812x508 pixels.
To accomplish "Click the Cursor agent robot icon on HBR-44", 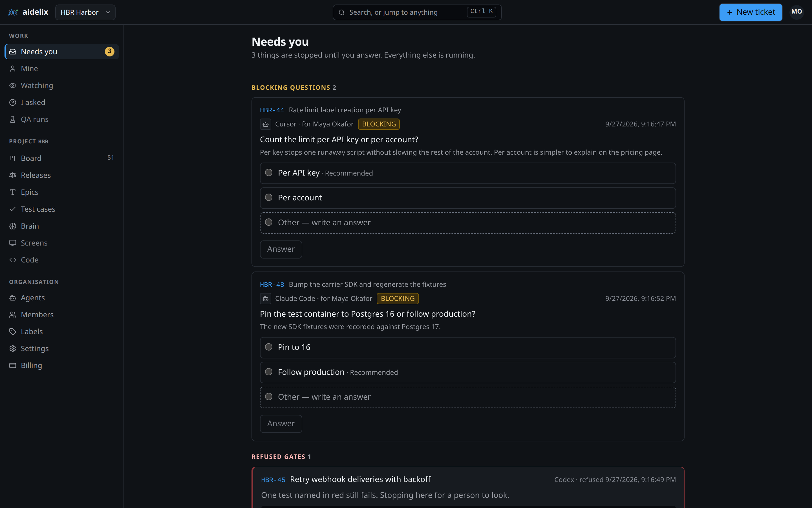I will coord(265,124).
